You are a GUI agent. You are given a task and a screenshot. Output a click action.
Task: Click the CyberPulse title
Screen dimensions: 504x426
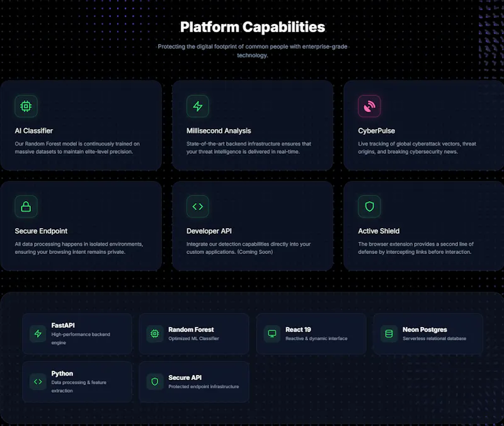pos(376,131)
